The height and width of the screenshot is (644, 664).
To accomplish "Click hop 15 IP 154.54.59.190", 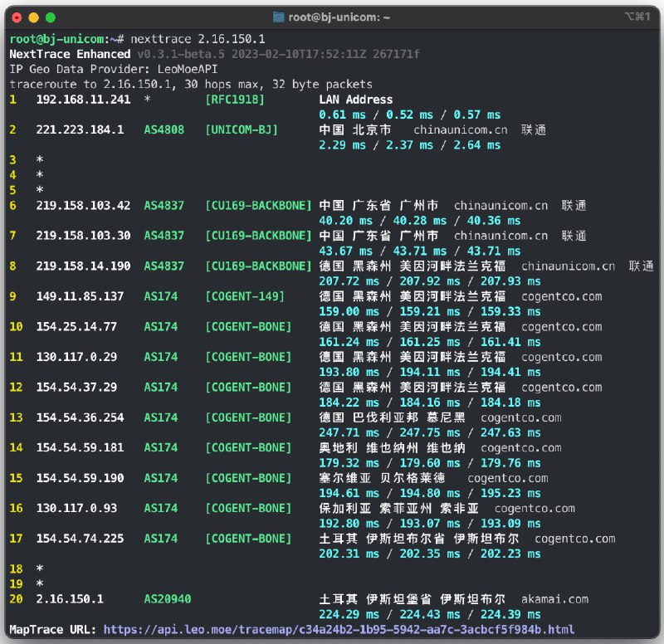I will [80, 479].
